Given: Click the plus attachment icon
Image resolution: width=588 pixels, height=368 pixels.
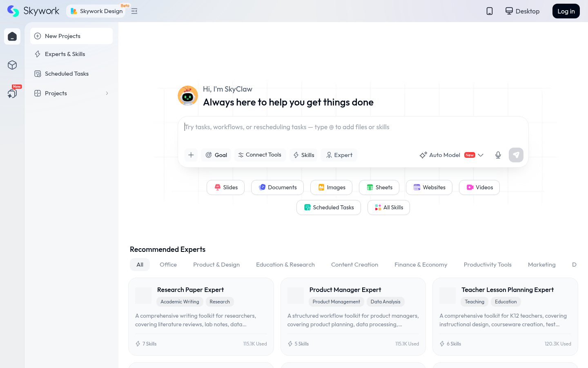Looking at the screenshot, I should [x=191, y=155].
